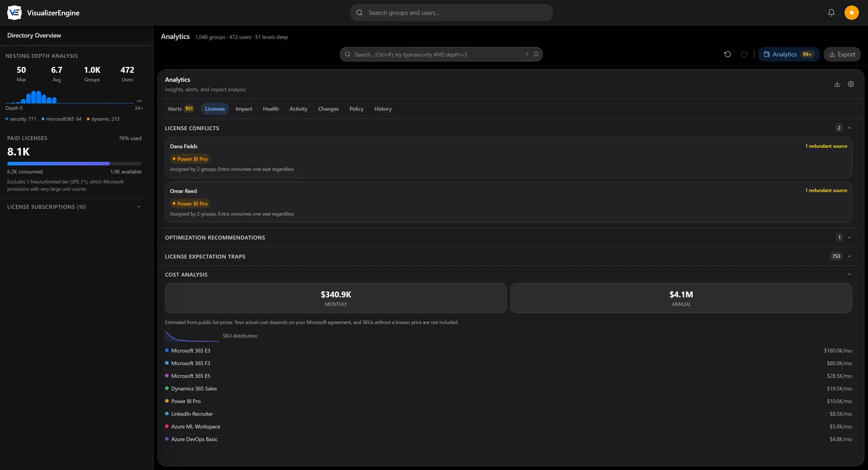Click the paid licenses usage progress bar
The image size is (868, 470).
[x=74, y=163]
